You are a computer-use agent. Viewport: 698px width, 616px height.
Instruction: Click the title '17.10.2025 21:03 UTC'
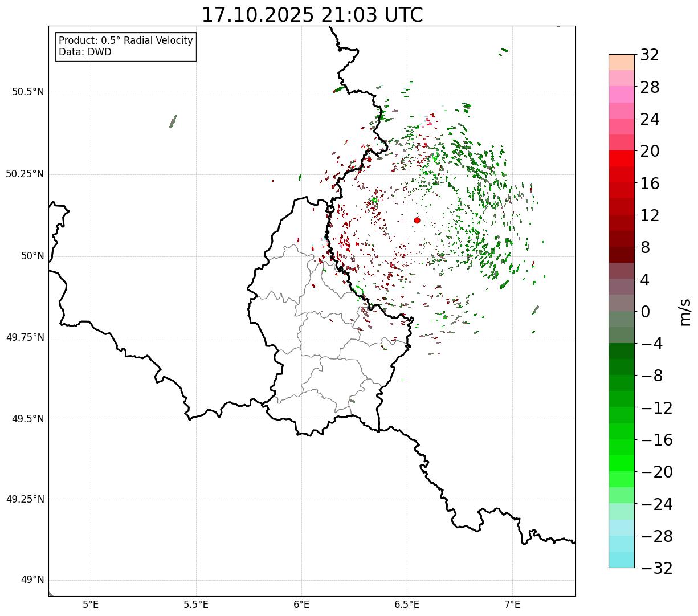pyautogui.click(x=312, y=15)
